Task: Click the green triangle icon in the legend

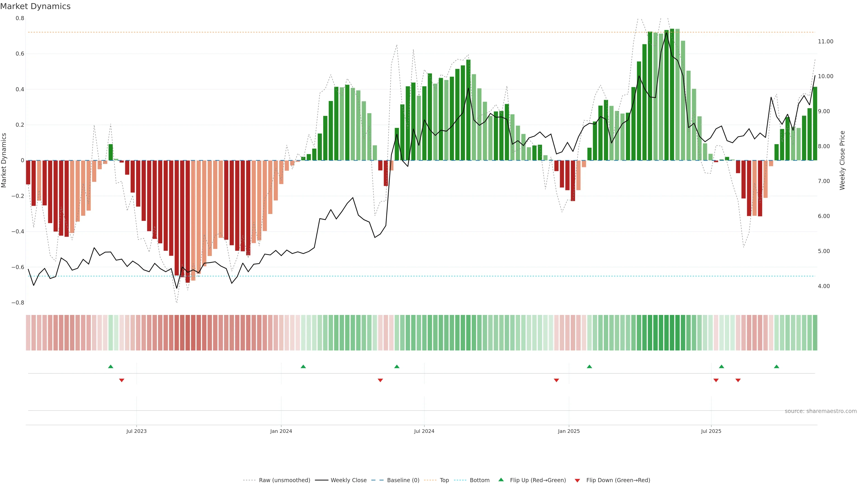Action: (501, 480)
